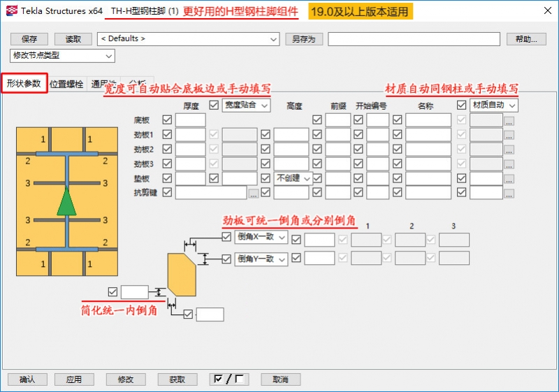This screenshot has width=559, height=392.
Task: Click the 取消 button
Action: click(x=281, y=379)
